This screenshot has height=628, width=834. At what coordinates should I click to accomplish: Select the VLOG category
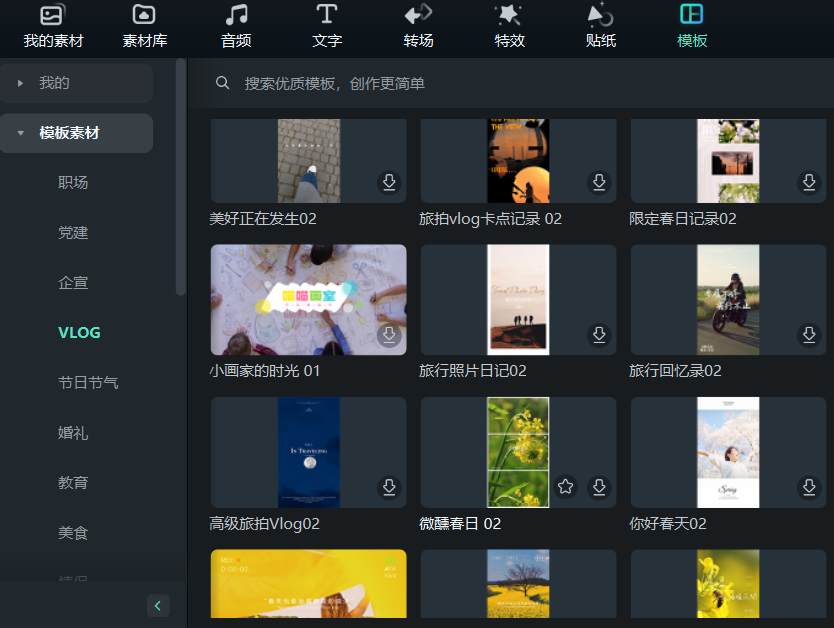click(x=79, y=332)
